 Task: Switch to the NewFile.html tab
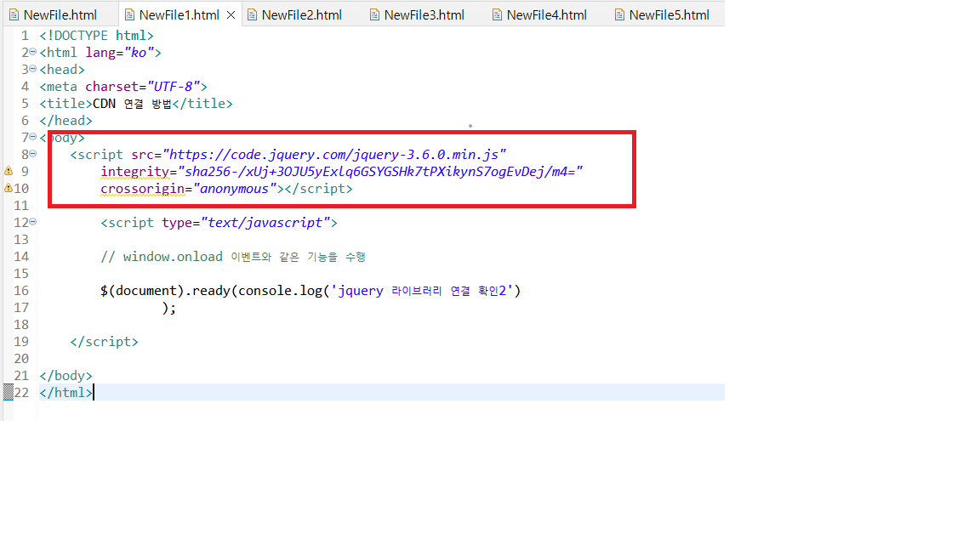coord(60,15)
